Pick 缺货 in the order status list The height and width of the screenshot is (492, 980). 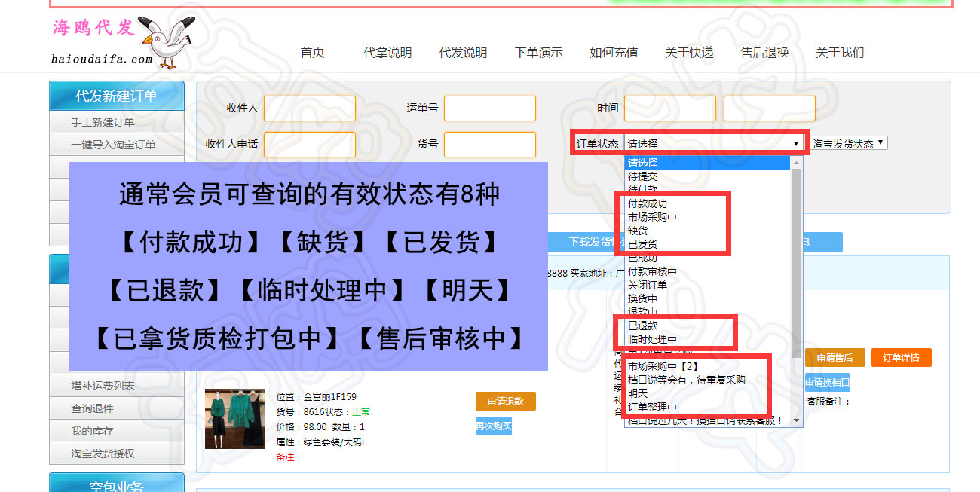(638, 231)
